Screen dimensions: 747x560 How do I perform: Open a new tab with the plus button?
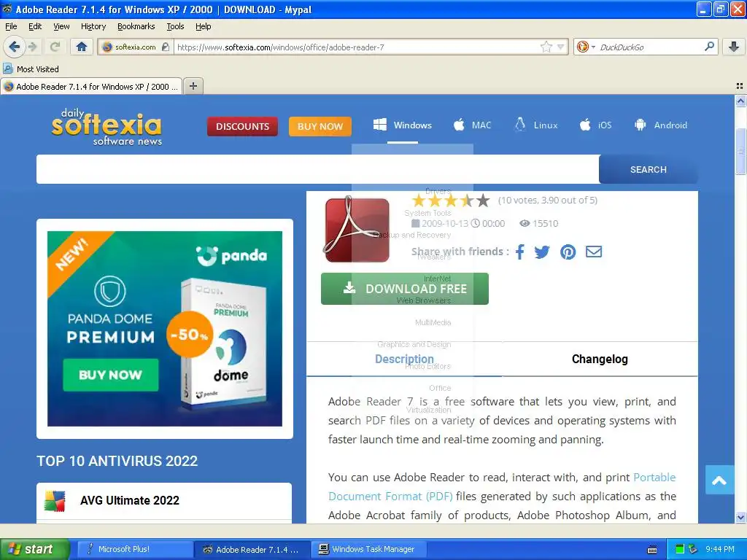193,86
